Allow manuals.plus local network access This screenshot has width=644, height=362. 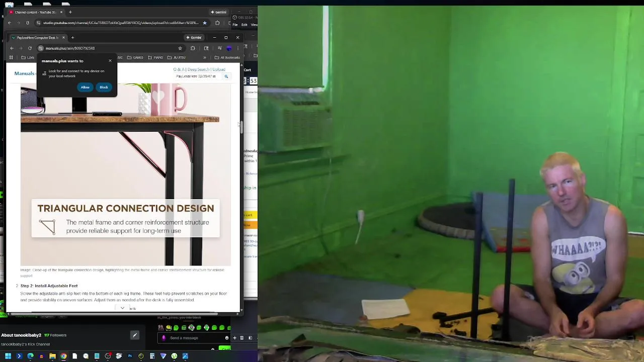pos(85,87)
